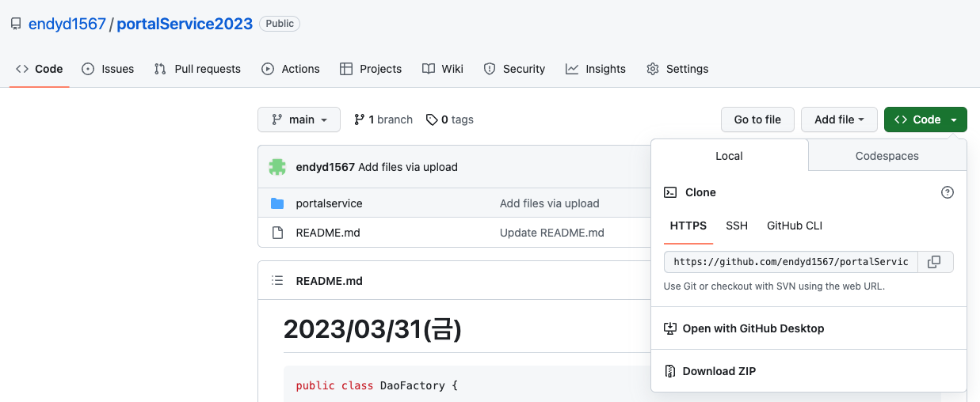This screenshot has width=980, height=402.
Task: Click the Actions play icon
Action: tap(268, 69)
